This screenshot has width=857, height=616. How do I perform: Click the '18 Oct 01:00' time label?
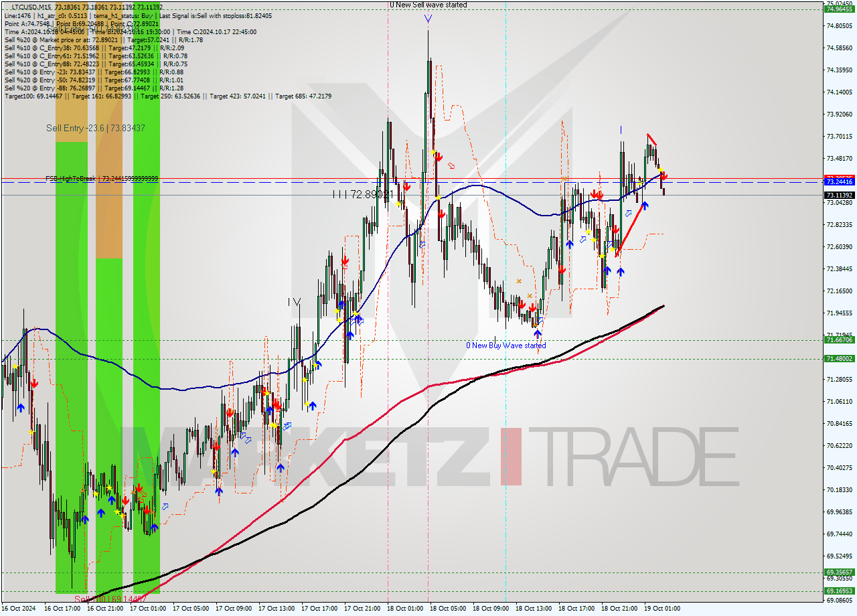coord(405,608)
